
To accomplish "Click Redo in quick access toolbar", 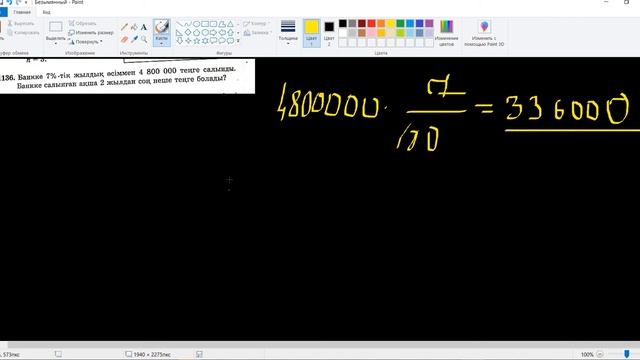I will (18, 2).
